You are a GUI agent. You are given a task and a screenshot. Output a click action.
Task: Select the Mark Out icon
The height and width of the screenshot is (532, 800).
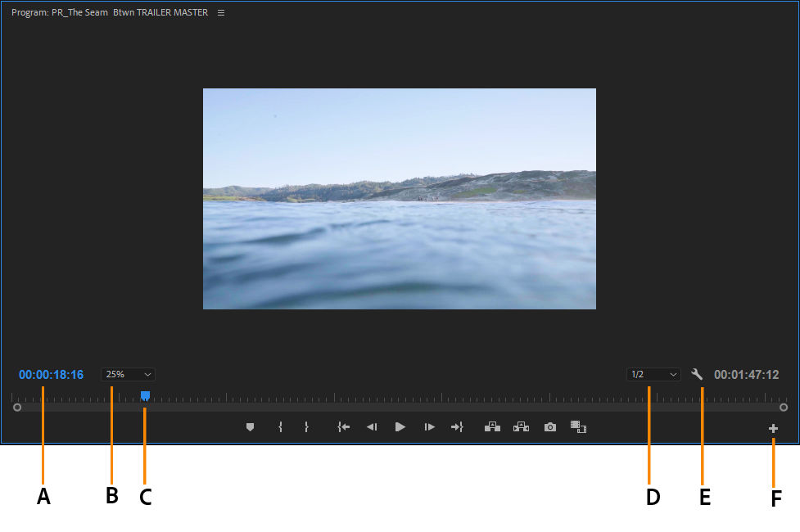308,426
